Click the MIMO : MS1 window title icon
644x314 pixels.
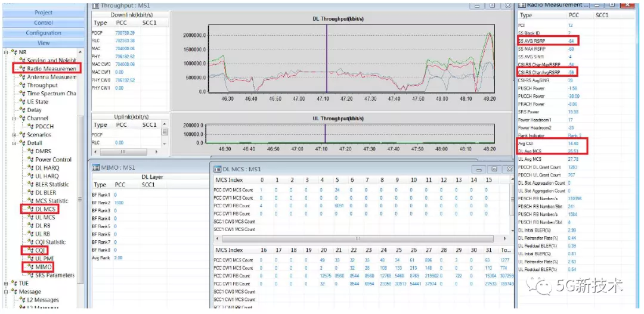(95, 167)
